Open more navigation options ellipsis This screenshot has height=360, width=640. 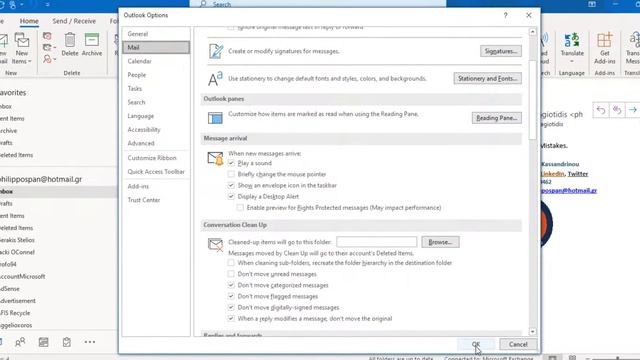(x=90, y=342)
